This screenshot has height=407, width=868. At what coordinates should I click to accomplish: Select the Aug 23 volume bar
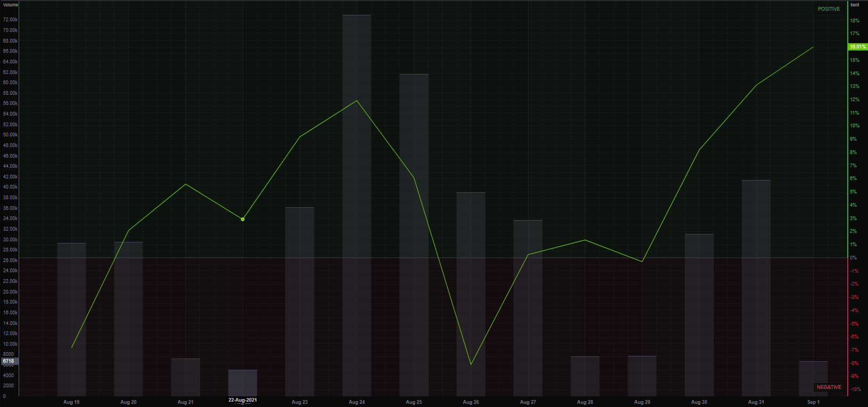point(300,302)
